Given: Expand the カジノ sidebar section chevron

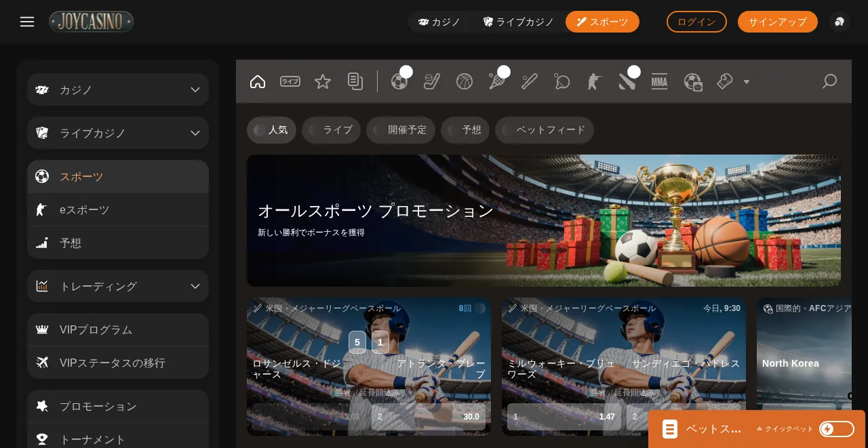Looking at the screenshot, I should click(x=195, y=89).
